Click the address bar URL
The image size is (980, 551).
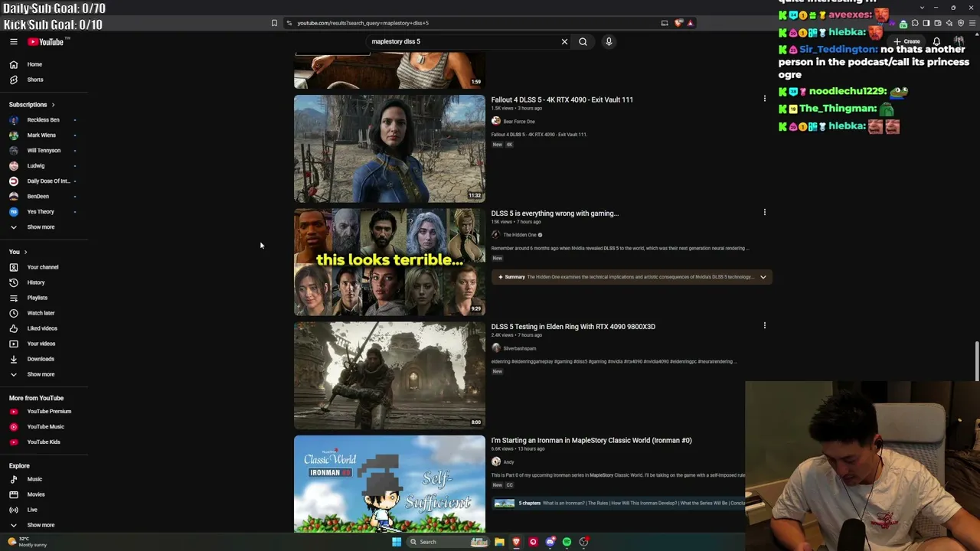click(x=363, y=23)
